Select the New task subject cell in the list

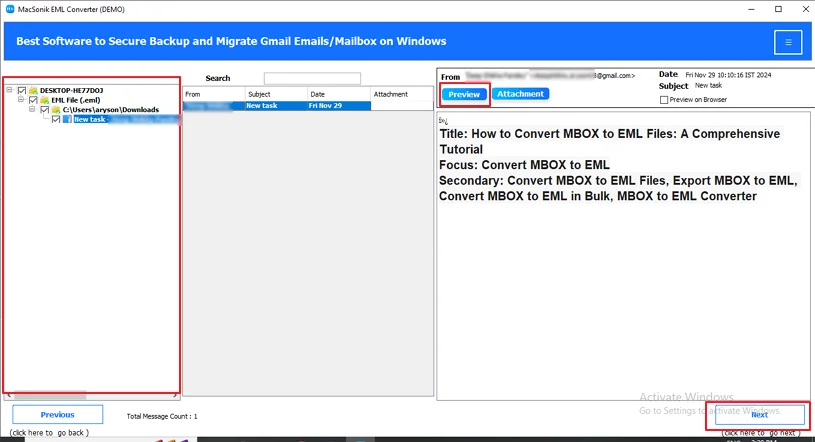277,106
